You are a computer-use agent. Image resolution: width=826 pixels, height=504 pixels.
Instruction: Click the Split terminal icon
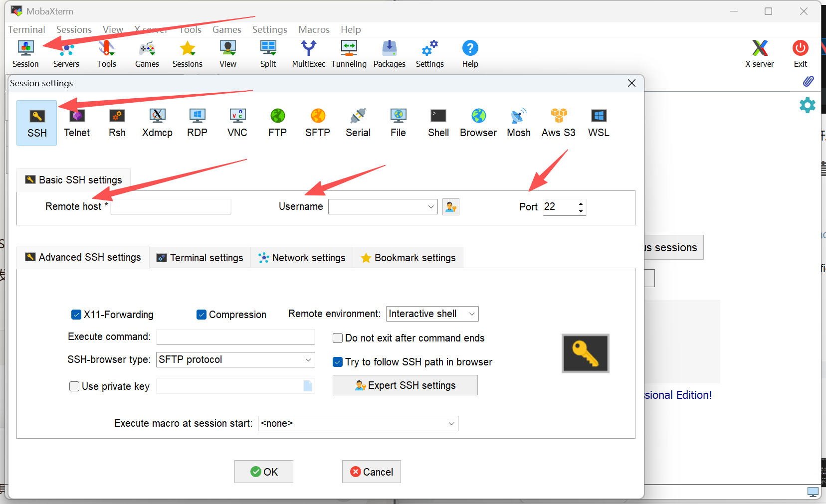point(268,54)
